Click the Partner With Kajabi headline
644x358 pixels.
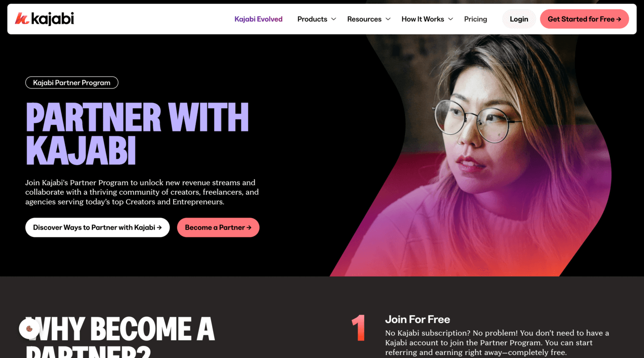point(137,133)
